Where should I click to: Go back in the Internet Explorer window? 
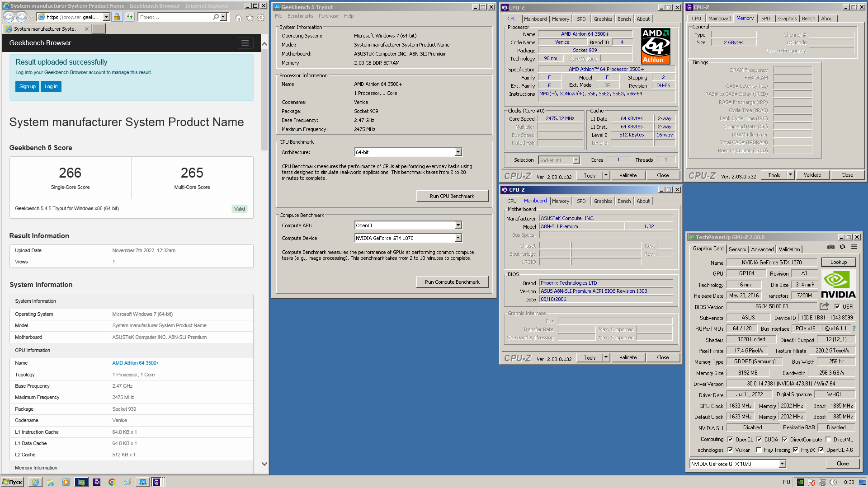pos(9,17)
